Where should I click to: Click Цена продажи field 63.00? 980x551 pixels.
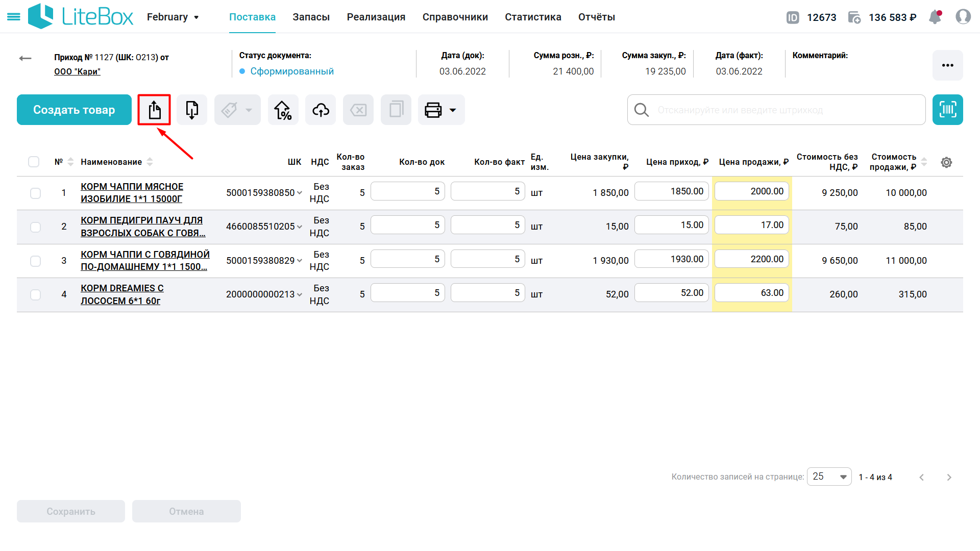click(x=752, y=293)
